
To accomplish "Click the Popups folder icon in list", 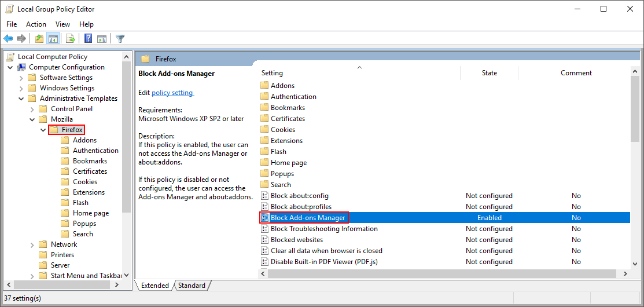I will 264,174.
